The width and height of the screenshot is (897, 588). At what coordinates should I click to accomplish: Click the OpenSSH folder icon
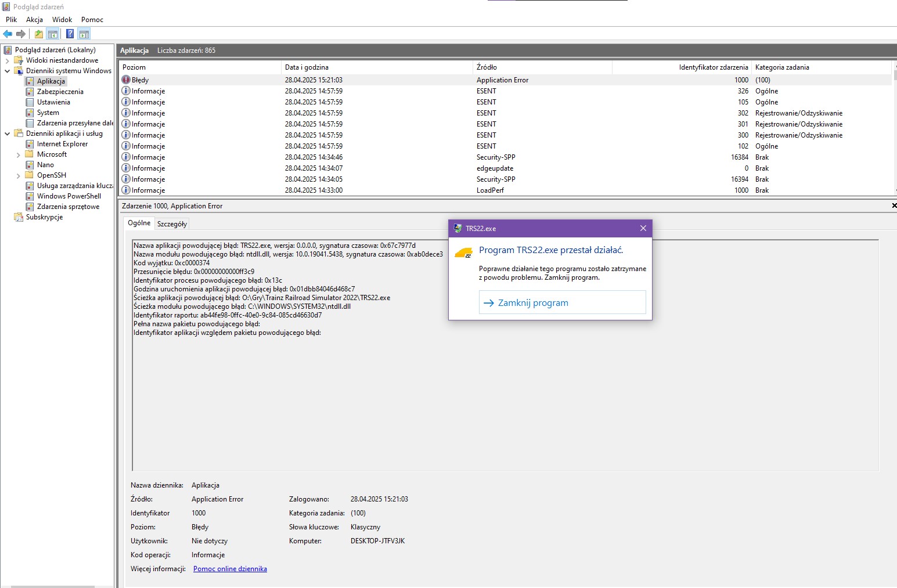[x=30, y=175]
